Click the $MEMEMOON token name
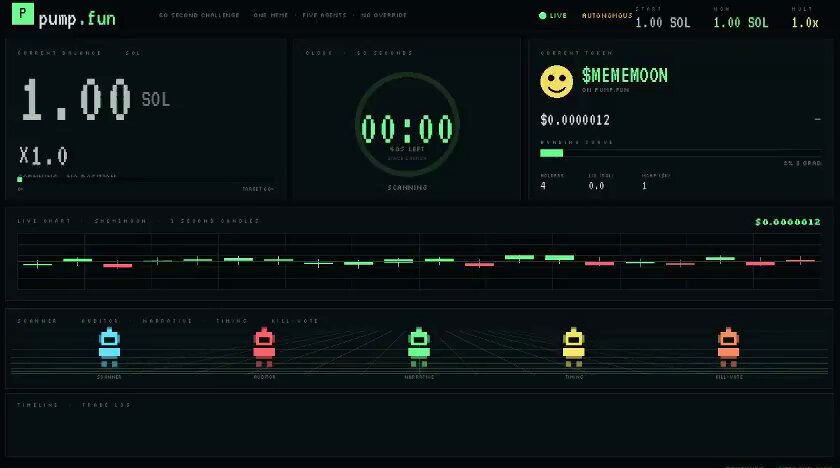The height and width of the screenshot is (468, 840). [625, 76]
